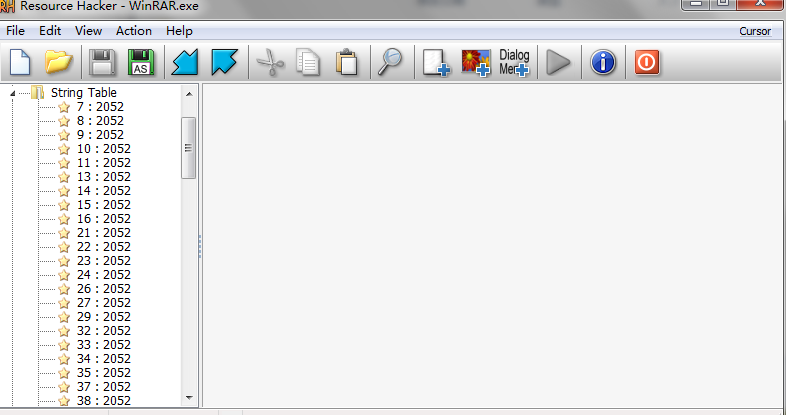This screenshot has width=786, height=415.
Task: Click the Dialog Menu add icon
Action: pos(514,62)
